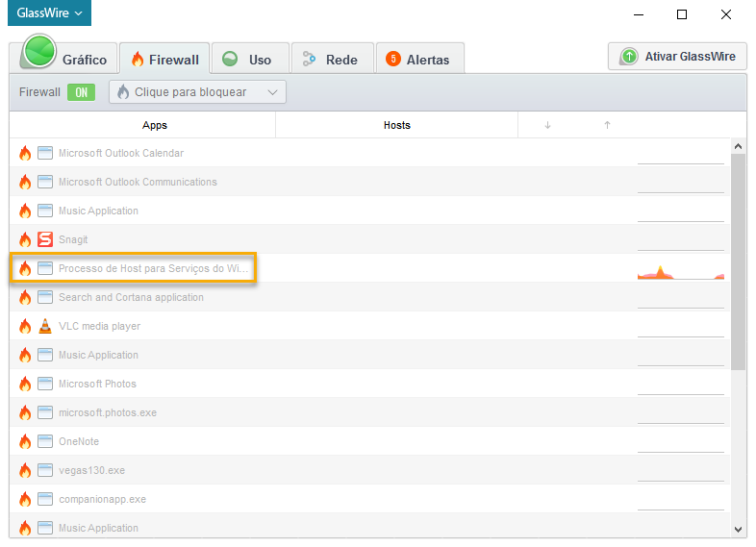Select vegas130.exe row text
756x547 pixels.
(x=91, y=470)
